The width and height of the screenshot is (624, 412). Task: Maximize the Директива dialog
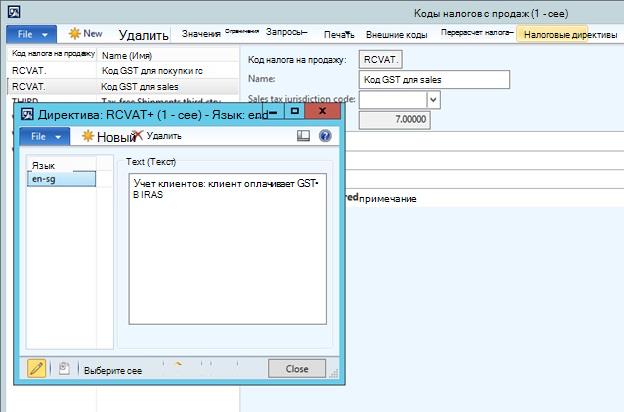click(294, 111)
